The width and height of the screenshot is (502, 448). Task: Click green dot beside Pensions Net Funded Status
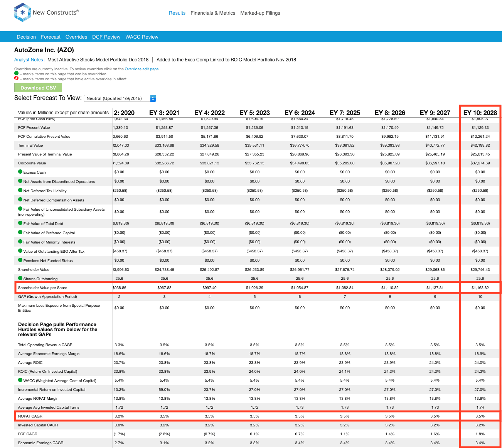(x=20, y=260)
